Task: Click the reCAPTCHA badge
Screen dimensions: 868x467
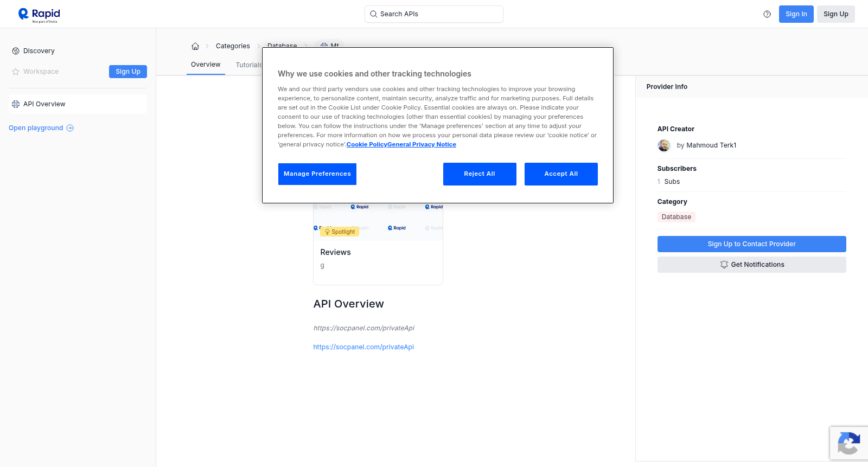Action: 849,443
